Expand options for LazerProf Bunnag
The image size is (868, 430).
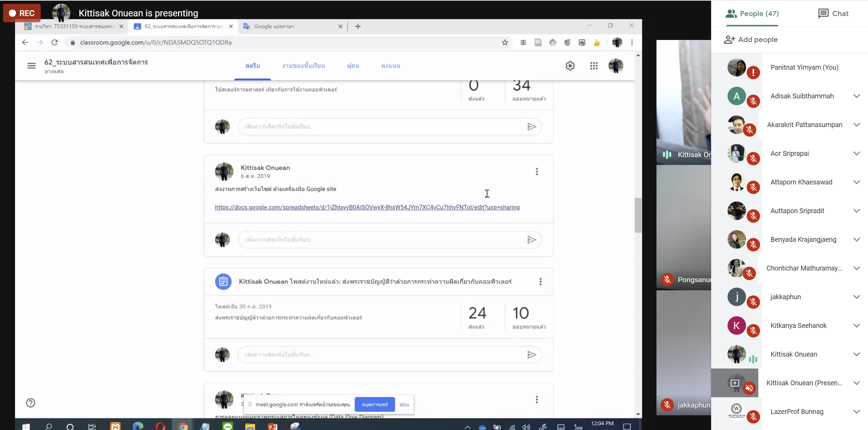[x=856, y=412]
